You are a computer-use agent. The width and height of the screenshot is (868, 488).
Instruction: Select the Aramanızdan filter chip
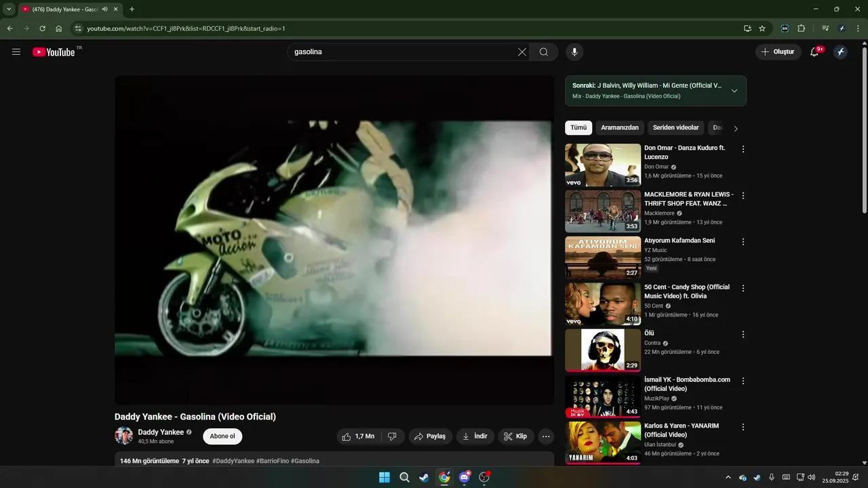click(x=620, y=127)
